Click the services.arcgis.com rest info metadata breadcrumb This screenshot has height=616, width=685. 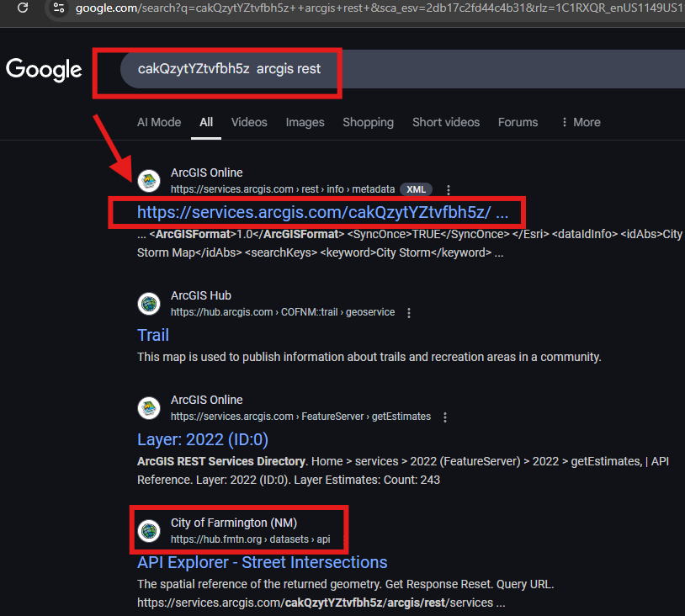pos(283,189)
